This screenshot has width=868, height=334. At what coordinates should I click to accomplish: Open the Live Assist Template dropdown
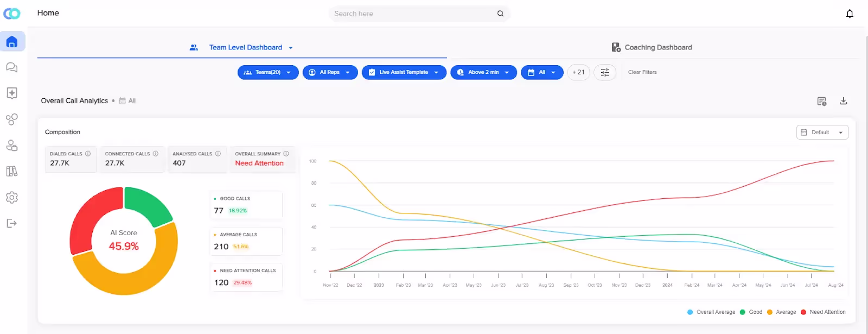click(404, 72)
